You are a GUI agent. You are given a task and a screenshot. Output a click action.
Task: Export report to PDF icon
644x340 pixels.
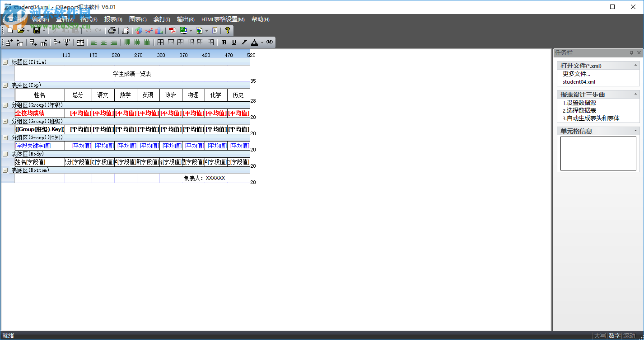pyautogui.click(x=172, y=30)
